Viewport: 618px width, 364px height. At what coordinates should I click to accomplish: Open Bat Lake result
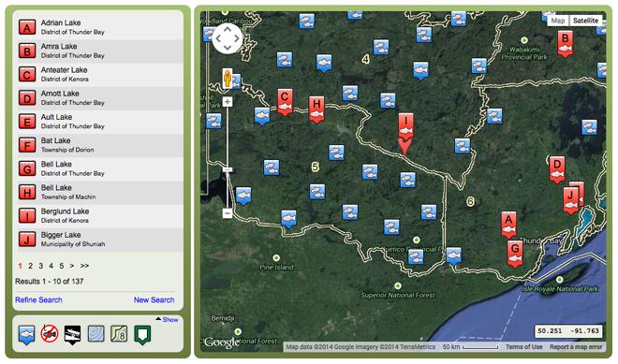100,145
